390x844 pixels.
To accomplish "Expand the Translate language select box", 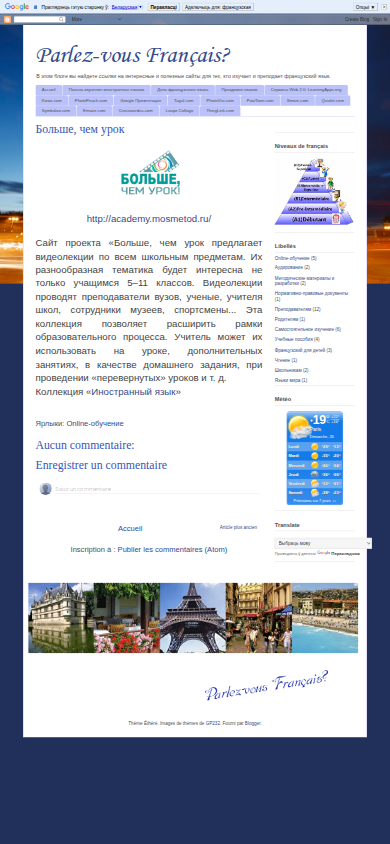I will click(x=323, y=543).
